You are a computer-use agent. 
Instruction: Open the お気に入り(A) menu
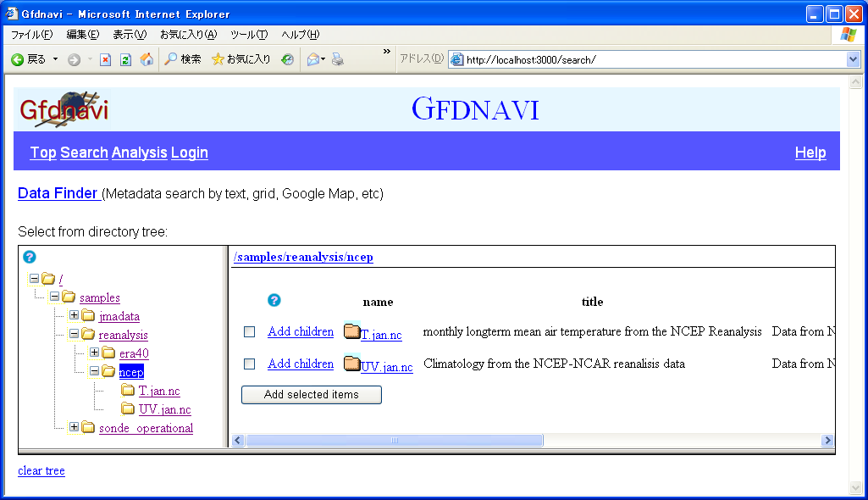188,35
